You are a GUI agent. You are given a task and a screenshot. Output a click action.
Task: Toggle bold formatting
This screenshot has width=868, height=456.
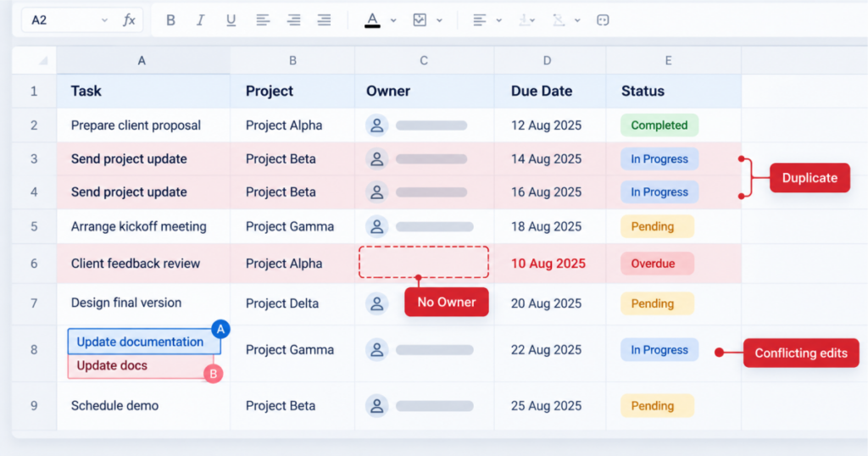pos(170,20)
